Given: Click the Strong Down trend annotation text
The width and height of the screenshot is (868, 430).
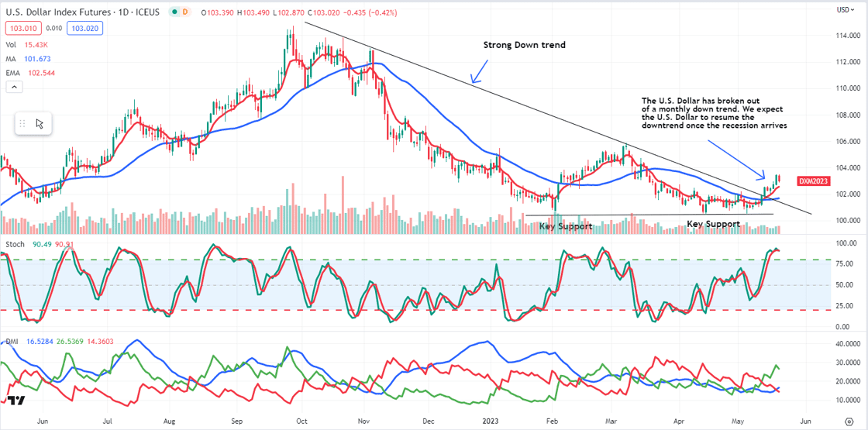Looking at the screenshot, I should click(524, 46).
